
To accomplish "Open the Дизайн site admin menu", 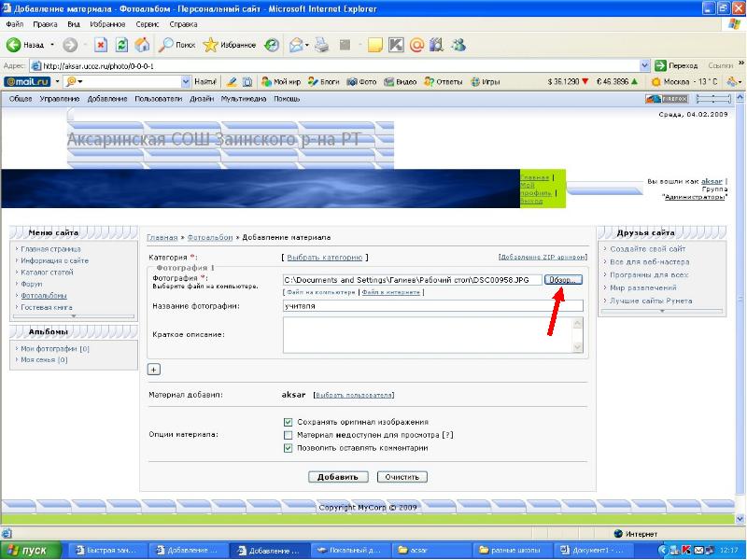I will [x=202, y=99].
